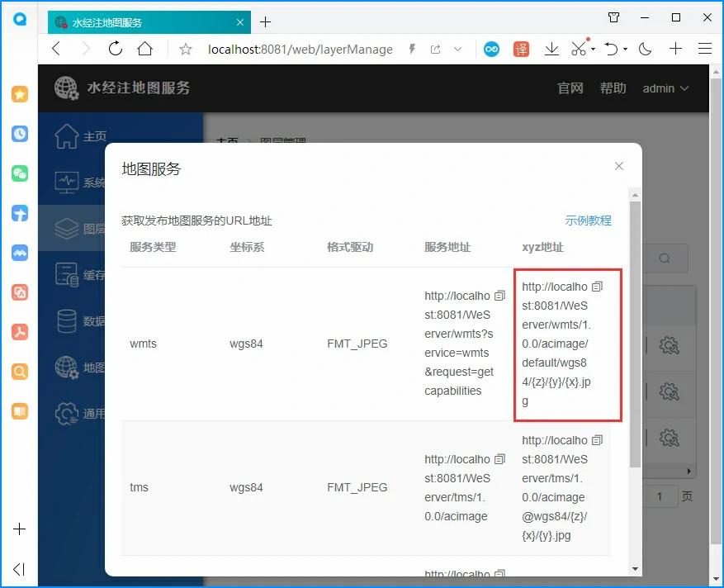
Task: Expand the chevron next to the address bar share icon
Action: (x=457, y=49)
